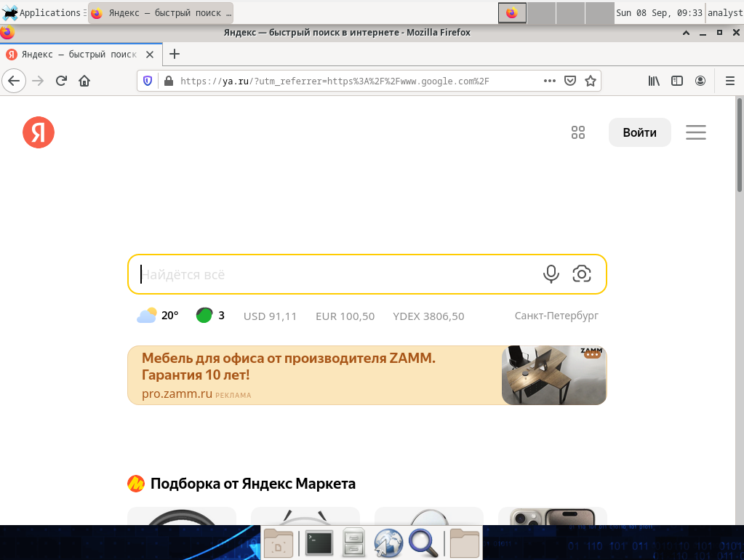Open ZAMM desk ad image

(x=554, y=375)
